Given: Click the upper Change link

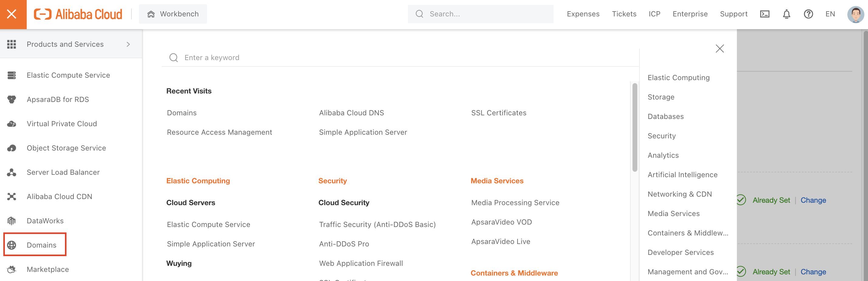Looking at the screenshot, I should (x=813, y=201).
